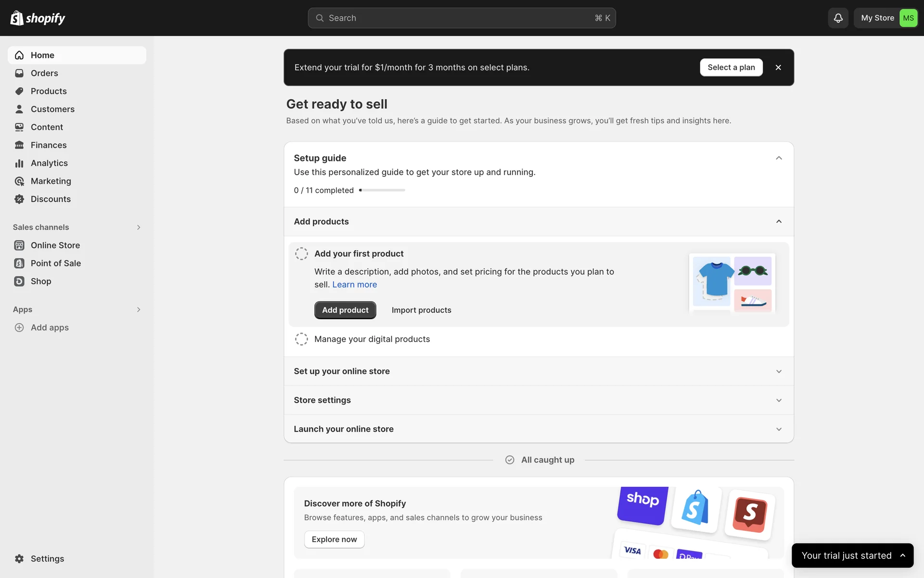
Task: Click the Shopify logo
Action: [38, 18]
